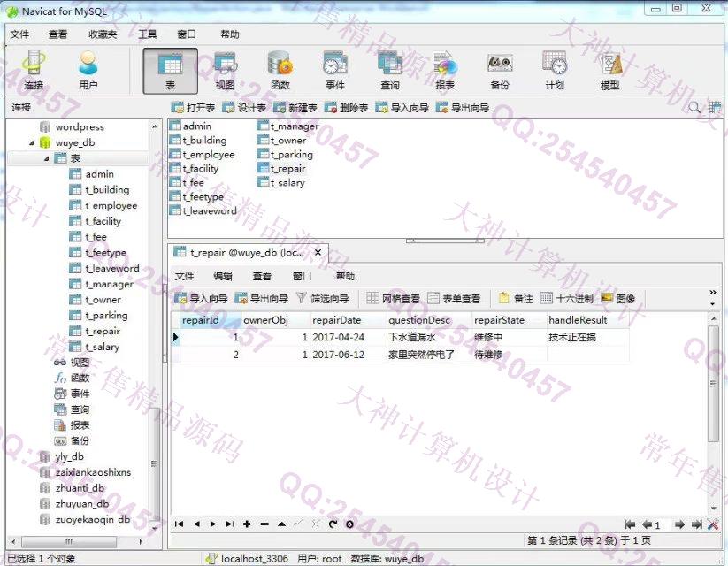Click the 十六进制 hex button
This screenshot has height=566, width=728.
point(567,299)
